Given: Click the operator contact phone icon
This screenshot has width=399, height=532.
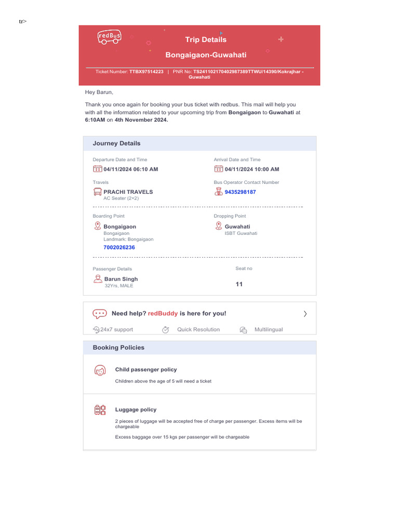Looking at the screenshot, I should tap(218, 192).
